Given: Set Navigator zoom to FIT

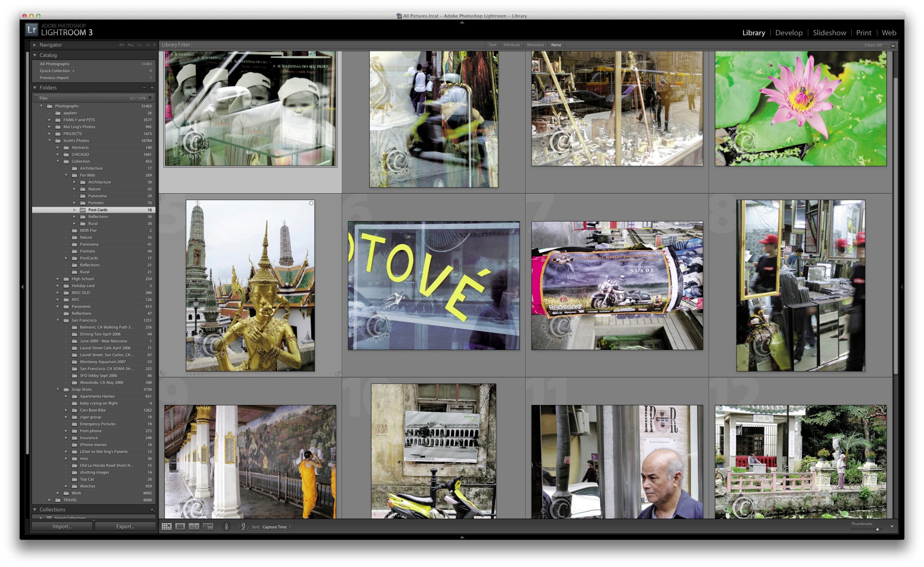Looking at the screenshot, I should tap(122, 45).
